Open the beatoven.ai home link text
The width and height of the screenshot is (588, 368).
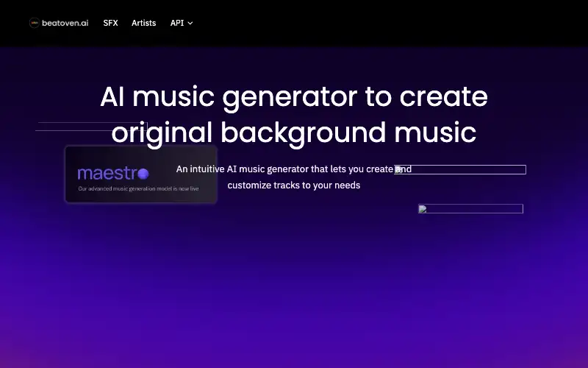pyautogui.click(x=65, y=23)
